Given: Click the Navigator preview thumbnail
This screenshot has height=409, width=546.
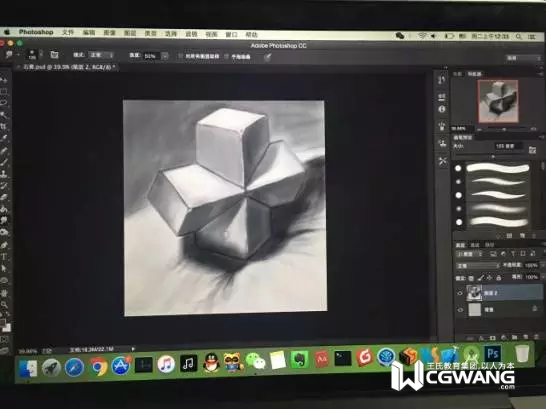Looking at the screenshot, I should coord(498,101).
